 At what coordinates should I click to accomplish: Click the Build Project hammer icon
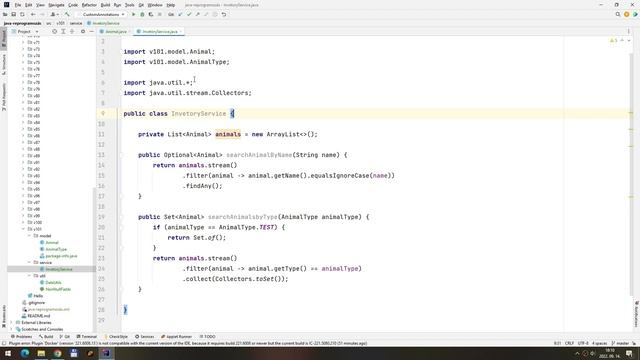(x=67, y=14)
